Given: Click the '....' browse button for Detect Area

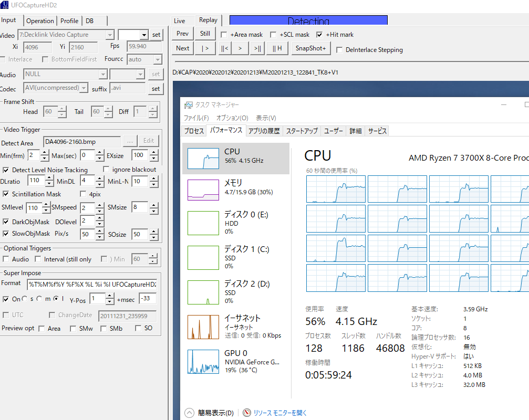Looking at the screenshot, I should pyautogui.click(x=130, y=141).
